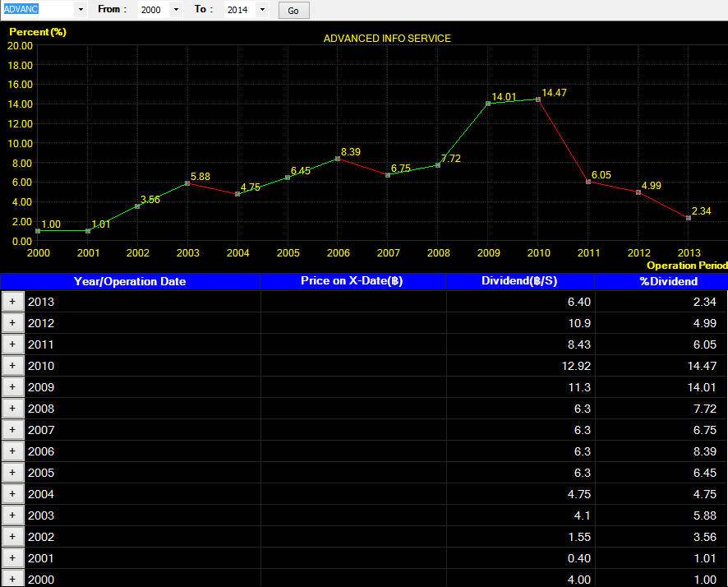Select the 8.39 %Dividend table cell
Screen dimensions: 728x587
(661, 451)
